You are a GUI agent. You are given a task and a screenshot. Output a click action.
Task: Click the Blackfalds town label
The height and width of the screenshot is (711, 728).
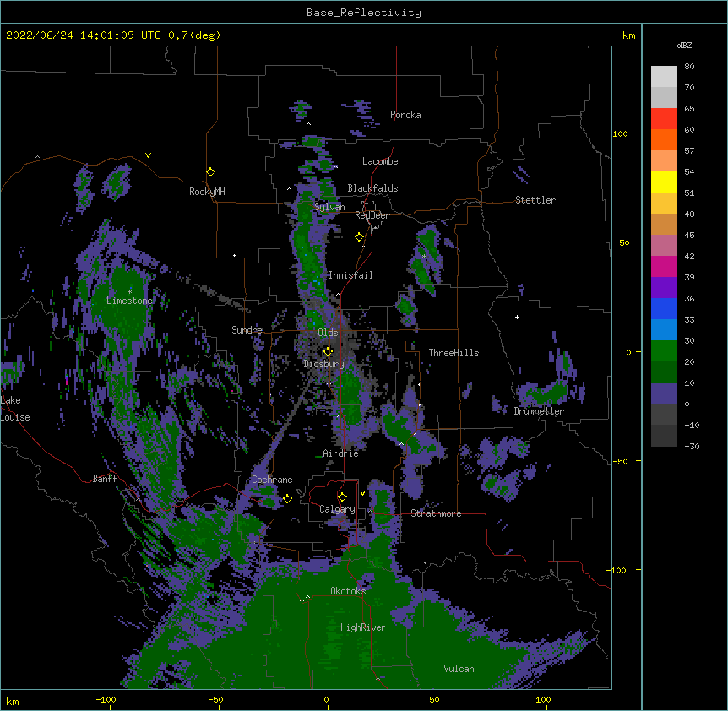point(372,188)
